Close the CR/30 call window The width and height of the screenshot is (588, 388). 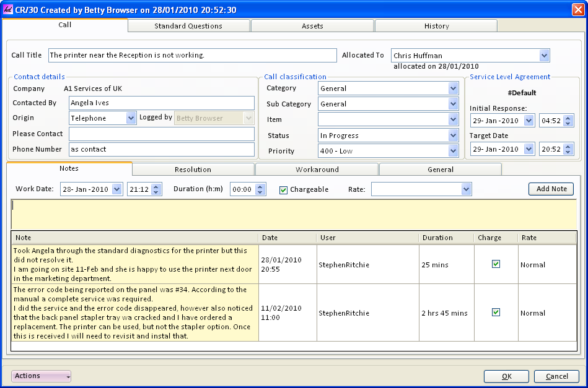[x=578, y=10]
